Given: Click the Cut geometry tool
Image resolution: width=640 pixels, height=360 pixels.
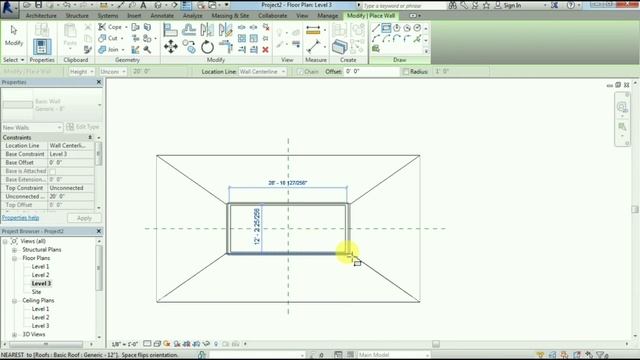Looking at the screenshot, I should click(109, 38).
